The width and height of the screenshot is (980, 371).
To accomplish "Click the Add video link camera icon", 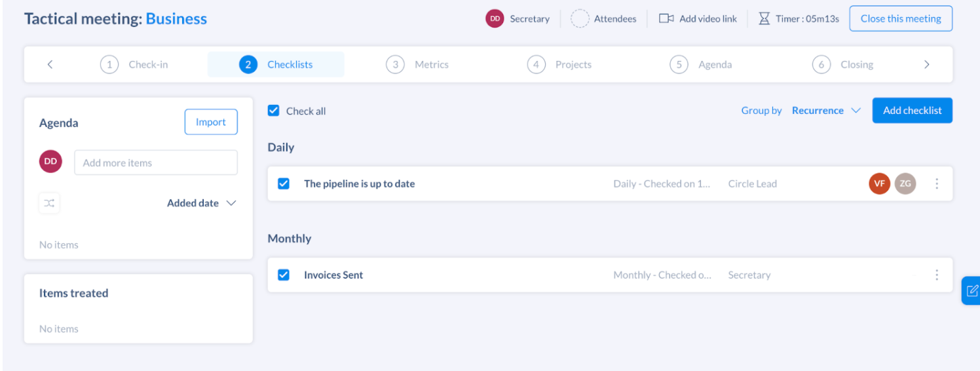I will (666, 18).
